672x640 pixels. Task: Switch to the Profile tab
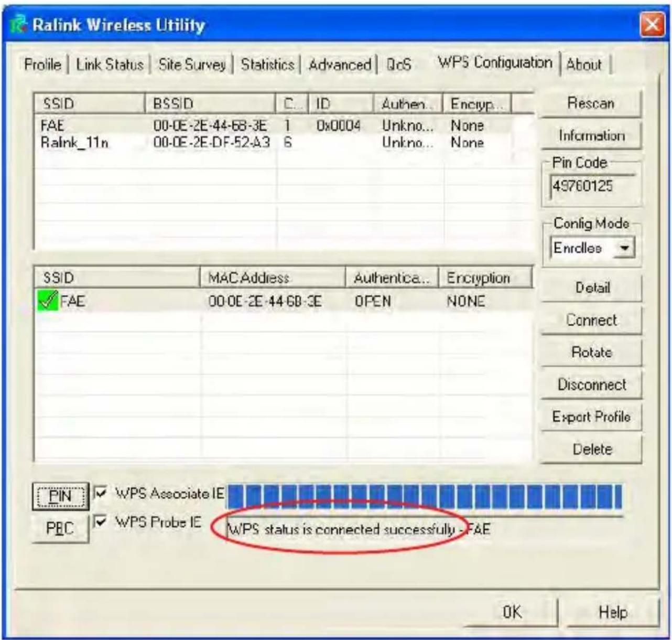pyautogui.click(x=43, y=65)
